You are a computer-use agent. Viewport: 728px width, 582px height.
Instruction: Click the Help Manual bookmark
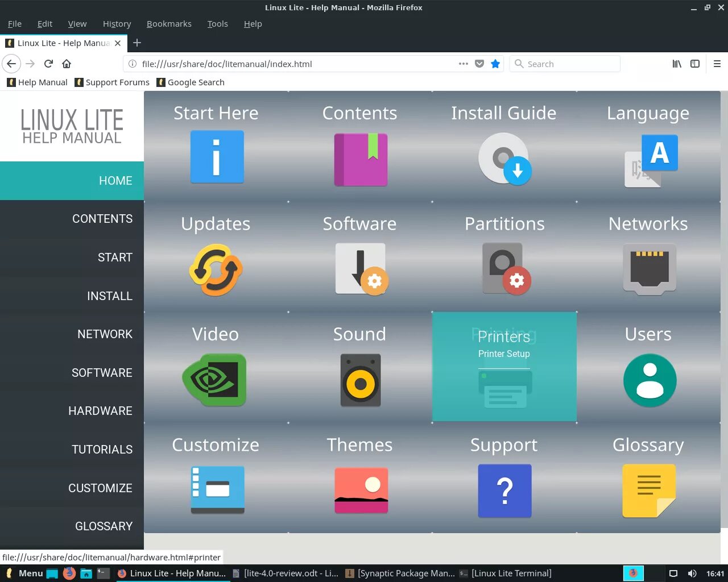(37, 82)
